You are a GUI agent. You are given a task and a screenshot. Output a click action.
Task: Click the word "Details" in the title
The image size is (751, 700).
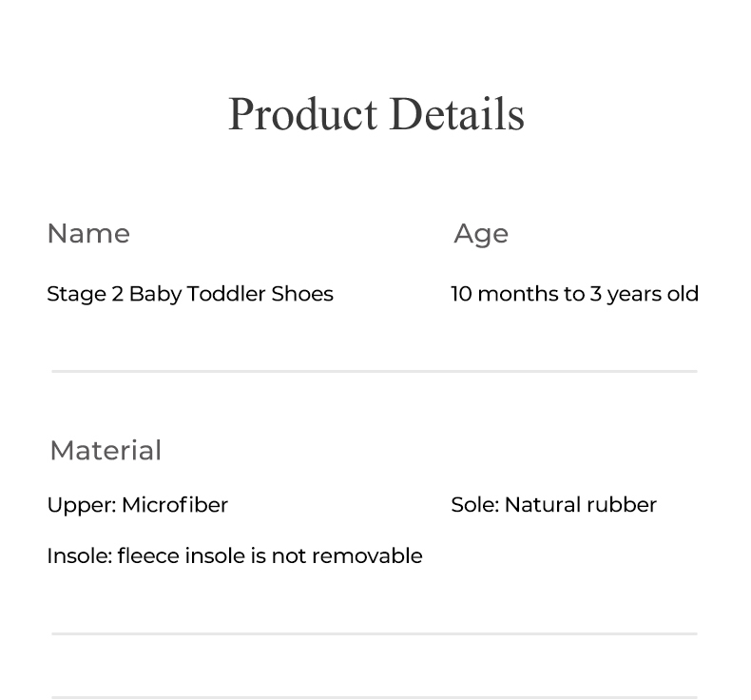457,114
